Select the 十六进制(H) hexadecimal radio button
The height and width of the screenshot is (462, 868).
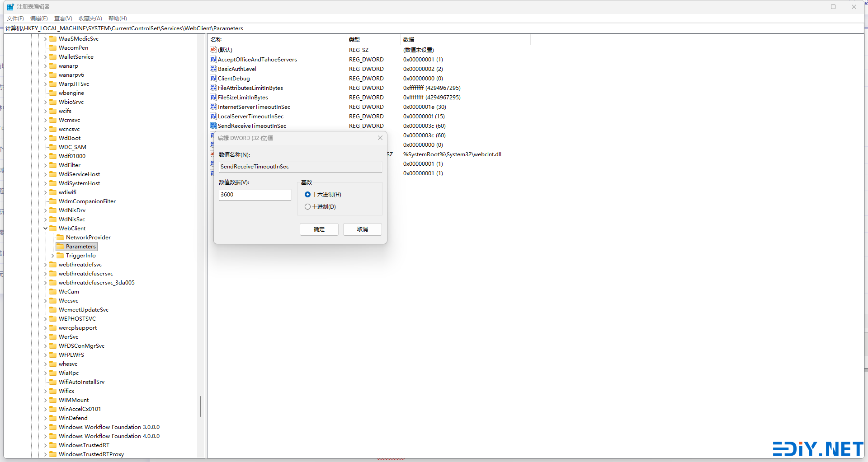[x=307, y=195]
